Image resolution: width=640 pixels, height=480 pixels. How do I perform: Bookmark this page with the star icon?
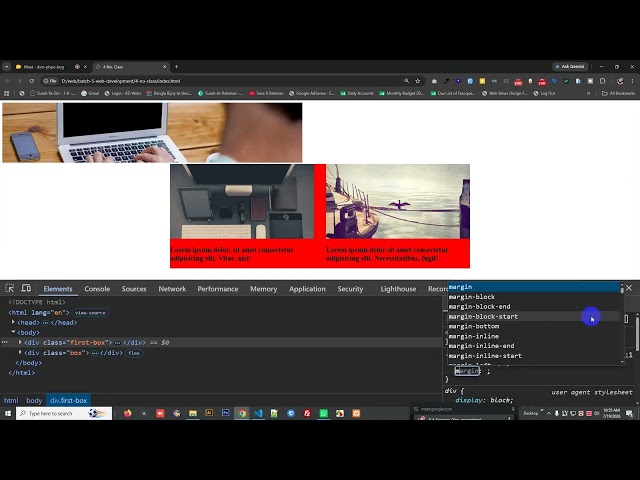418,81
